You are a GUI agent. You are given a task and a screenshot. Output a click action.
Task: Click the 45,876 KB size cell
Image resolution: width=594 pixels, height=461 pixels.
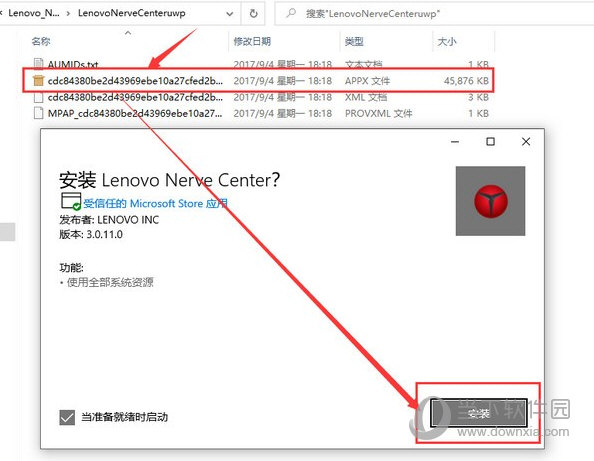click(x=466, y=81)
